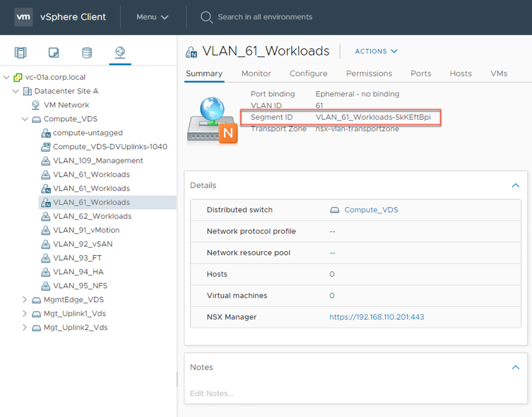Viewport: 532px width, 417px height.
Task: Select VM Network in the tree
Action: (x=67, y=105)
